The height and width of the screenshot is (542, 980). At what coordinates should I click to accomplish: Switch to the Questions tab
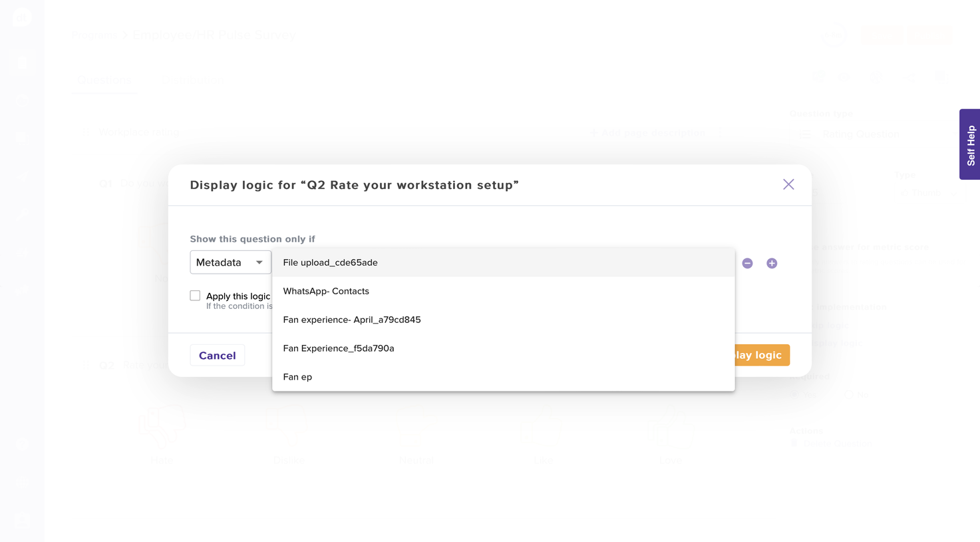(x=104, y=81)
